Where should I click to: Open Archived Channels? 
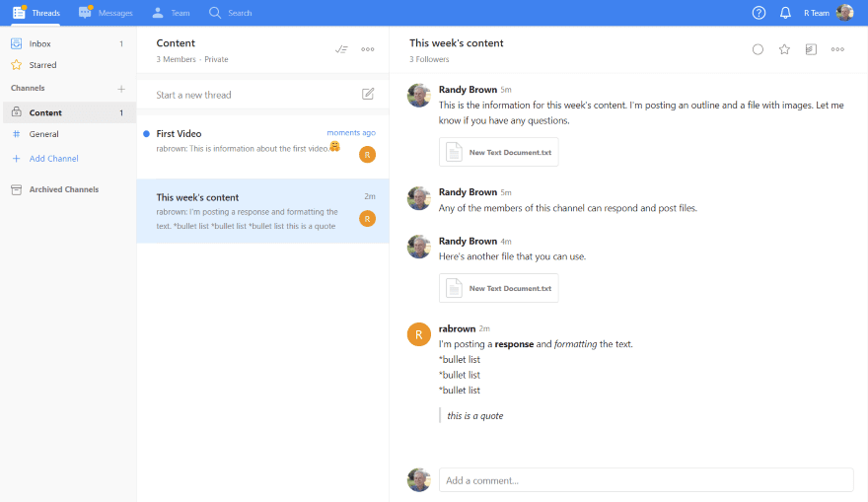(63, 189)
